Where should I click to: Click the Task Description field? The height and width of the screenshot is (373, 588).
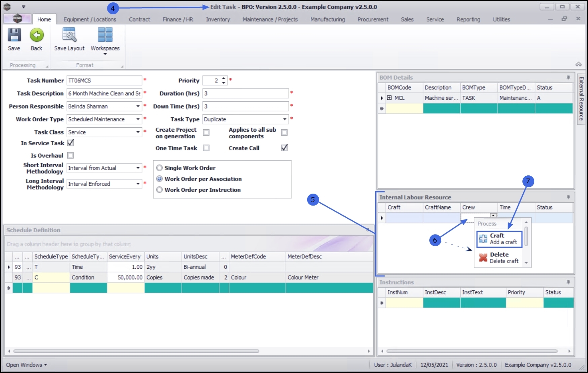[x=104, y=93]
